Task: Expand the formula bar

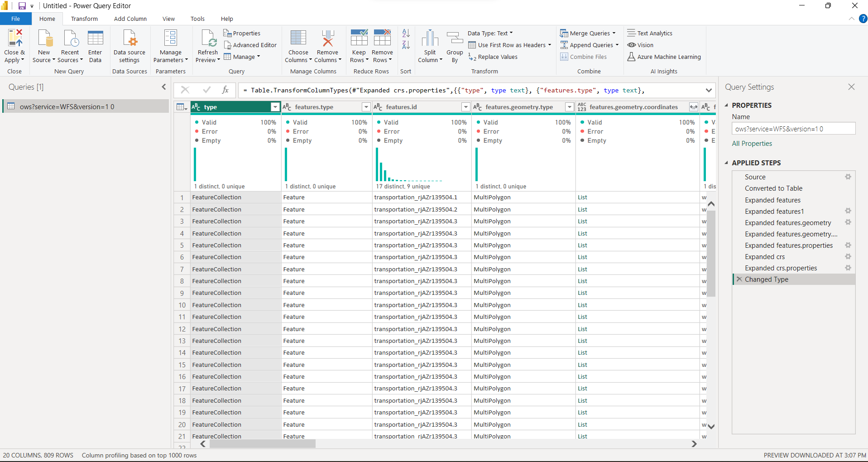Action: click(x=709, y=90)
